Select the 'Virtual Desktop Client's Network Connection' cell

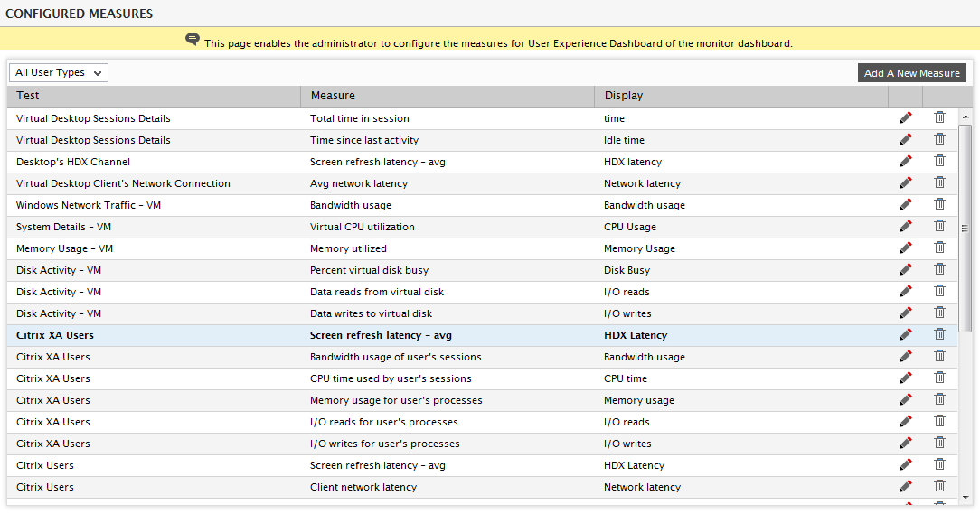click(x=154, y=183)
